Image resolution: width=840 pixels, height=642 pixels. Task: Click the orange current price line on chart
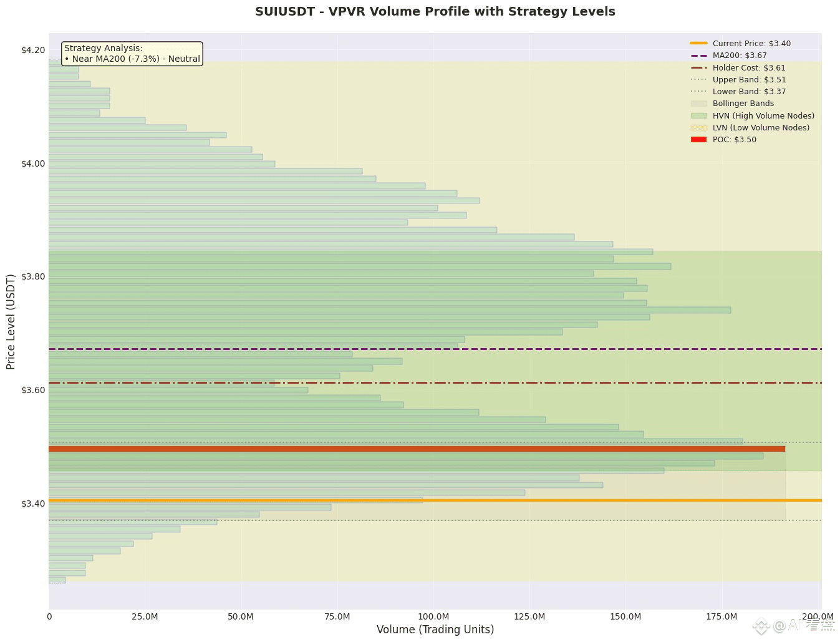point(435,500)
